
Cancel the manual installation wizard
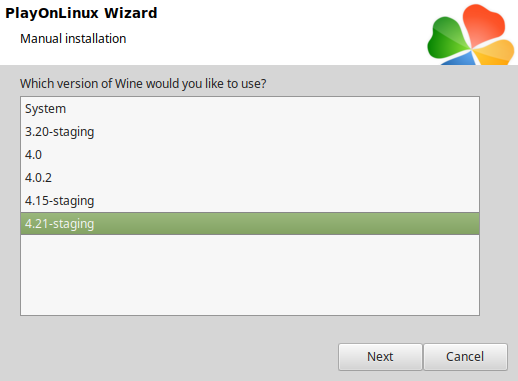point(465,357)
